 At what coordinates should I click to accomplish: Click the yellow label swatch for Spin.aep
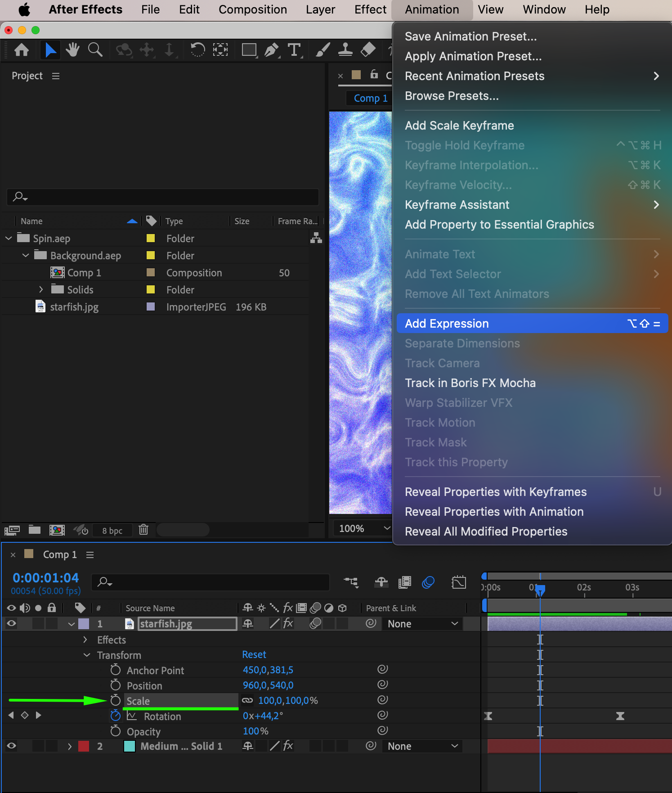[151, 238]
